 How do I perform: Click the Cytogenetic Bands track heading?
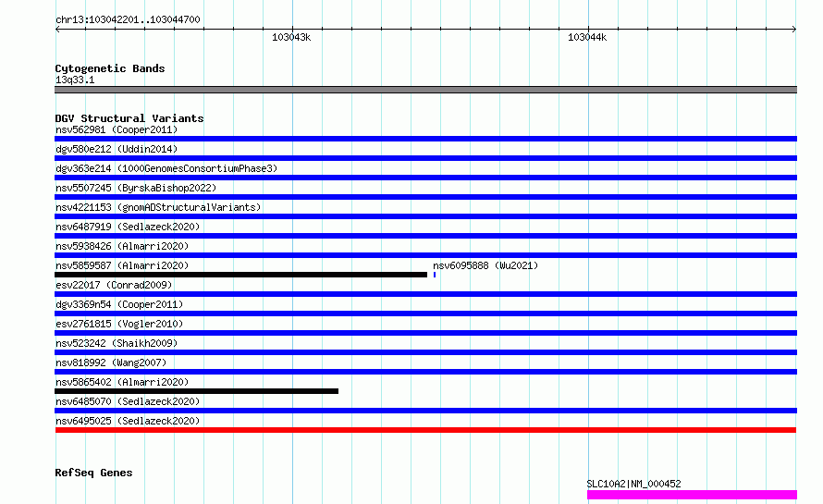(x=110, y=68)
